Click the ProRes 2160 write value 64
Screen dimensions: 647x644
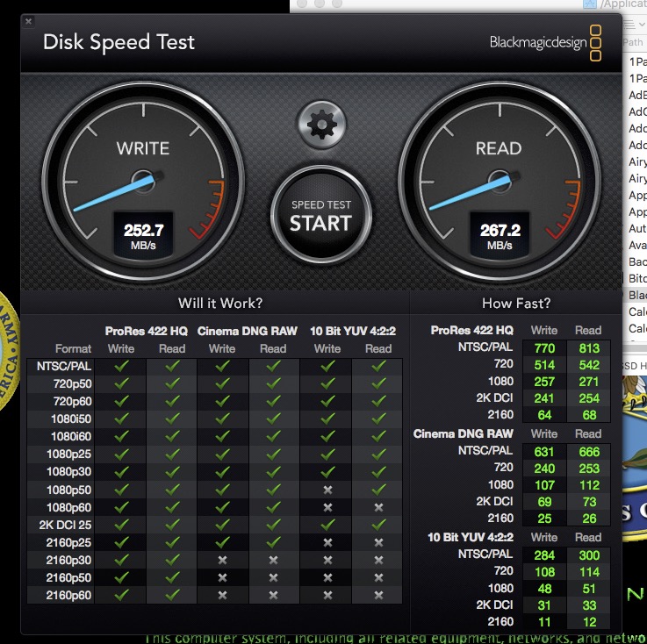(544, 415)
